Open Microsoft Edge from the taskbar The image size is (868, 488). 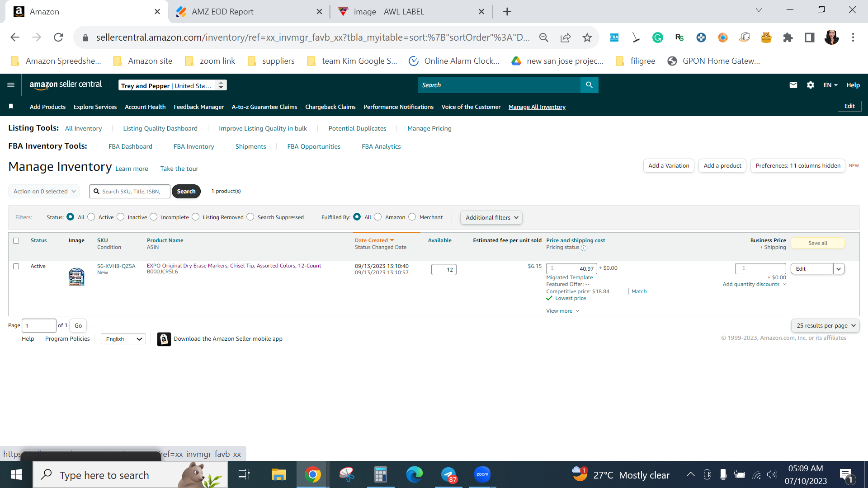pyautogui.click(x=415, y=474)
